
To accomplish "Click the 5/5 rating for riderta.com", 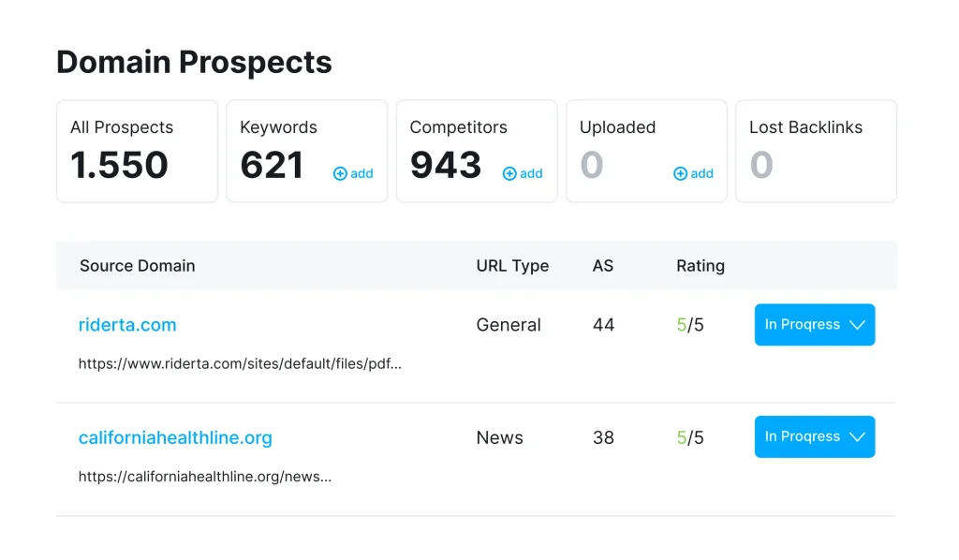I will pyautogui.click(x=689, y=325).
